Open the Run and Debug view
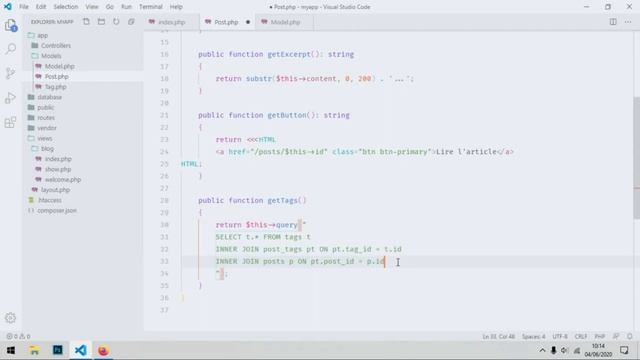 pos(11,98)
